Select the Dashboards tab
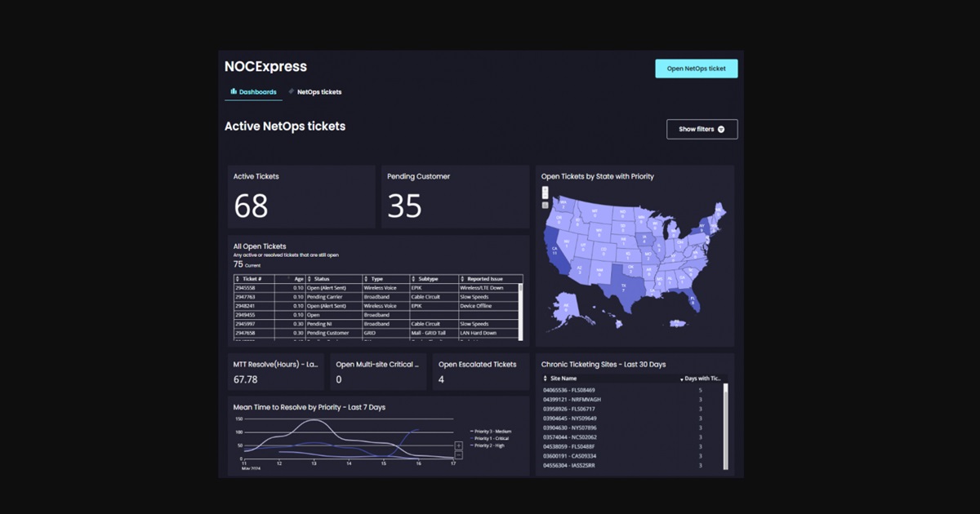The image size is (980, 514). [254, 92]
